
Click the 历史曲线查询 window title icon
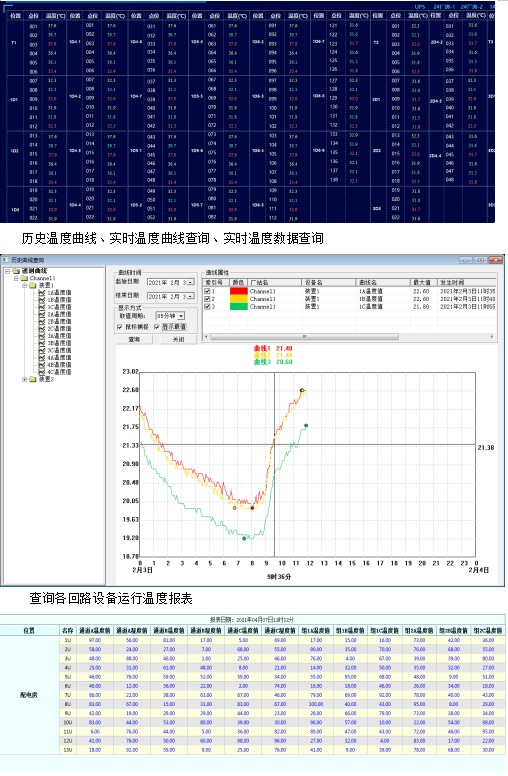[5, 260]
